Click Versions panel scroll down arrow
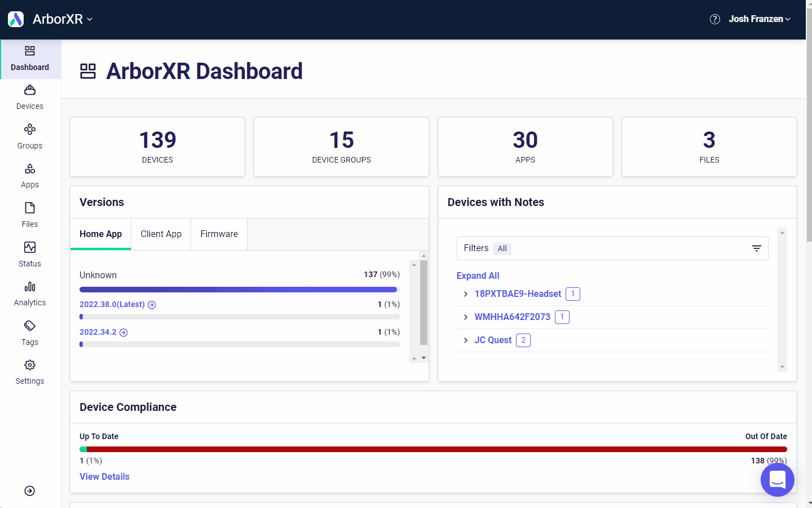 coord(424,358)
